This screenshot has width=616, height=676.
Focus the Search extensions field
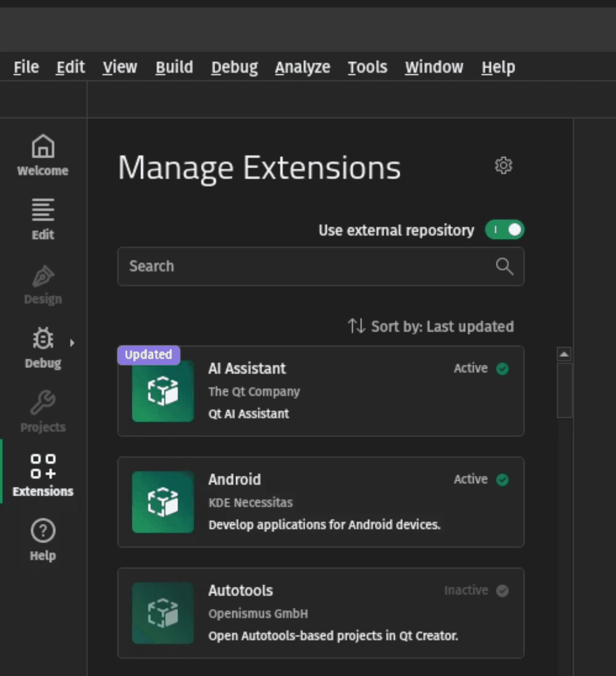pyautogui.click(x=321, y=266)
